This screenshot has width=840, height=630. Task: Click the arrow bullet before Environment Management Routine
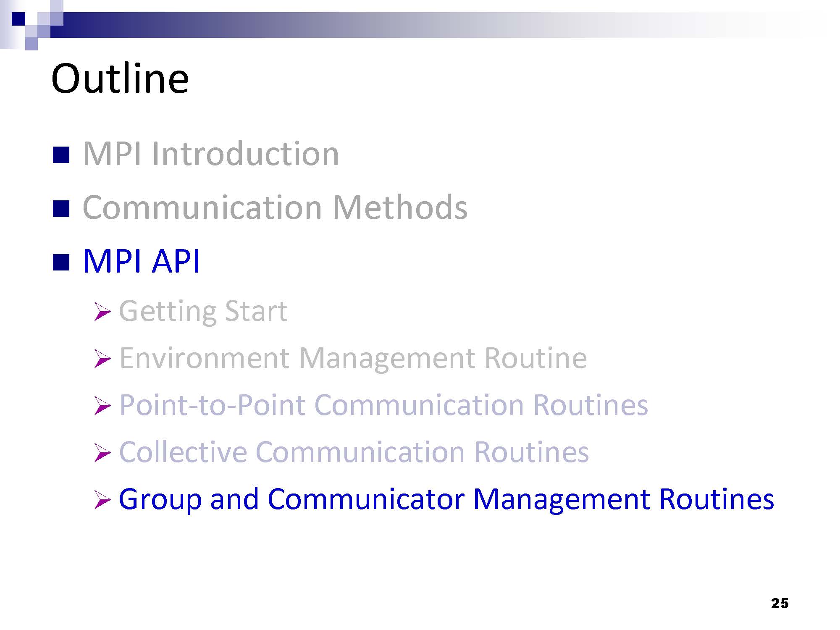(x=102, y=359)
